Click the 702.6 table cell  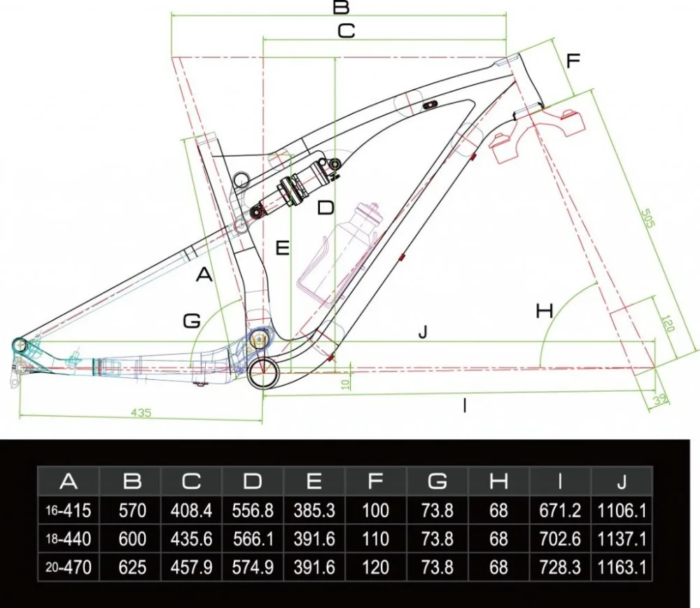(x=560, y=539)
